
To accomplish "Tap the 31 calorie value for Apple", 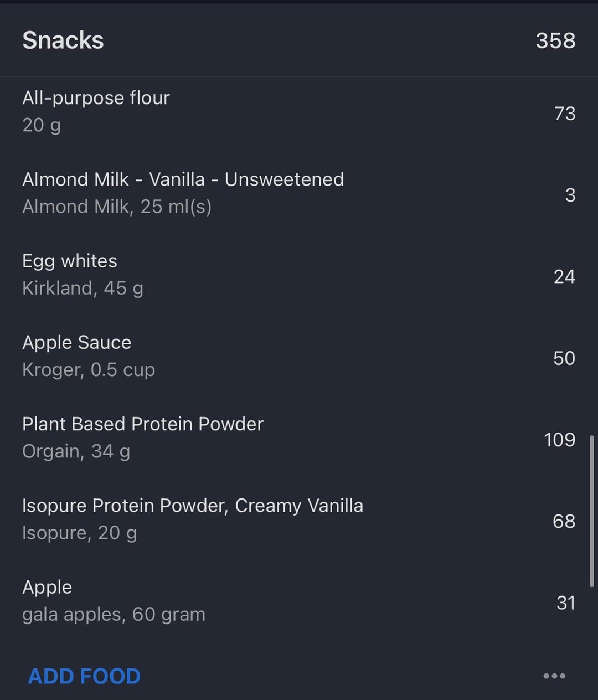I will (x=565, y=603).
